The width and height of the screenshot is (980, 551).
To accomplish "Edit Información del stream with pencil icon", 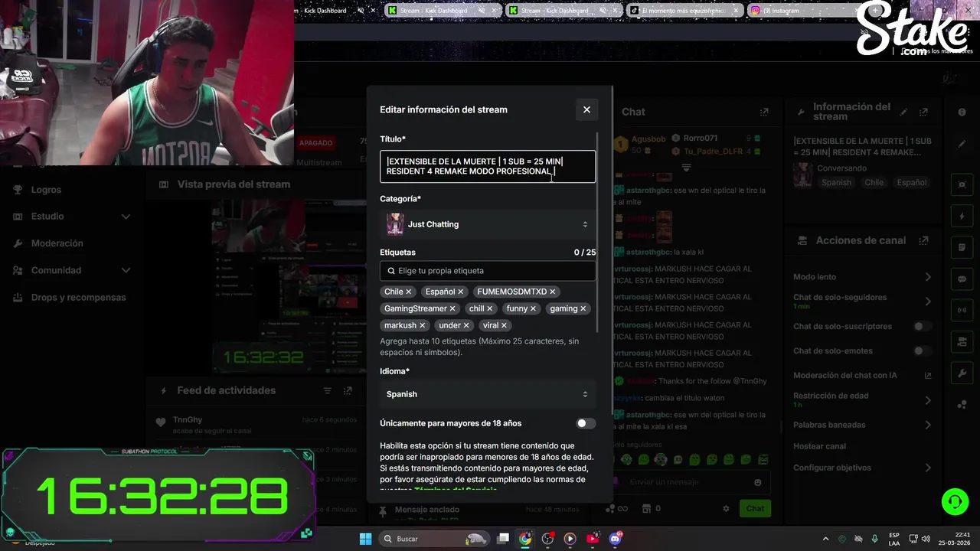I will click(904, 112).
